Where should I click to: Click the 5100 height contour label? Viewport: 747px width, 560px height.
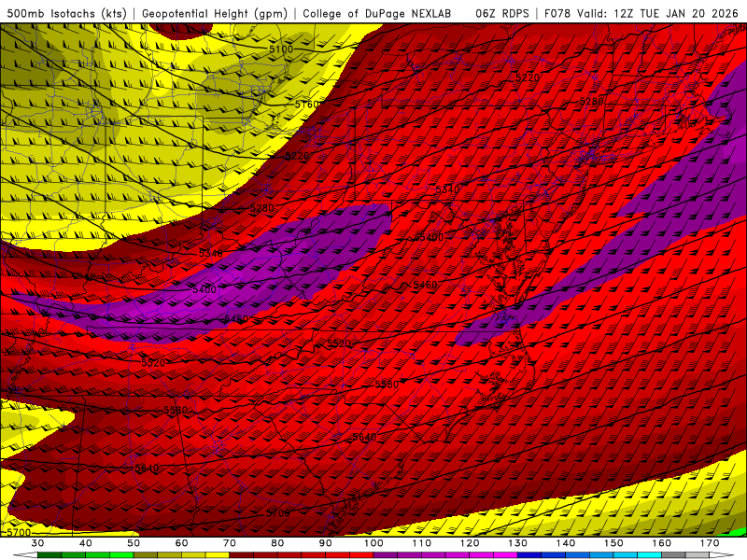281,49
